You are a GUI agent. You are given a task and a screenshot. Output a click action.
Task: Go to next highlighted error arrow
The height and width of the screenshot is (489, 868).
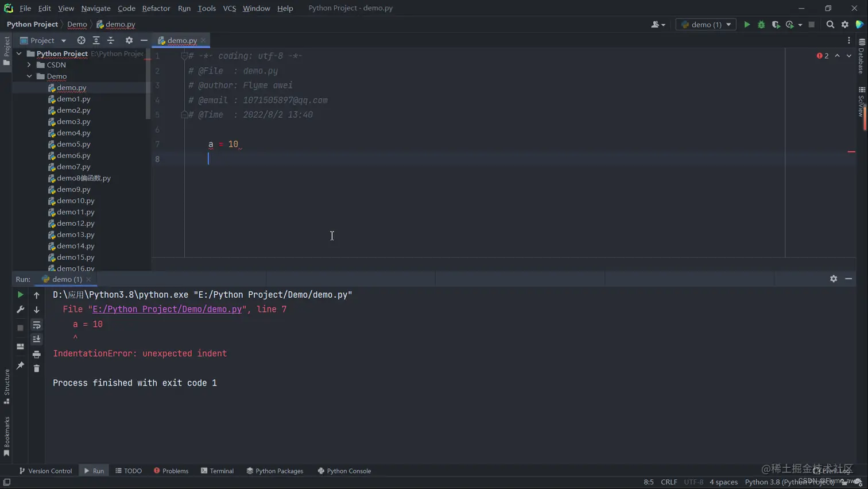pos(849,56)
